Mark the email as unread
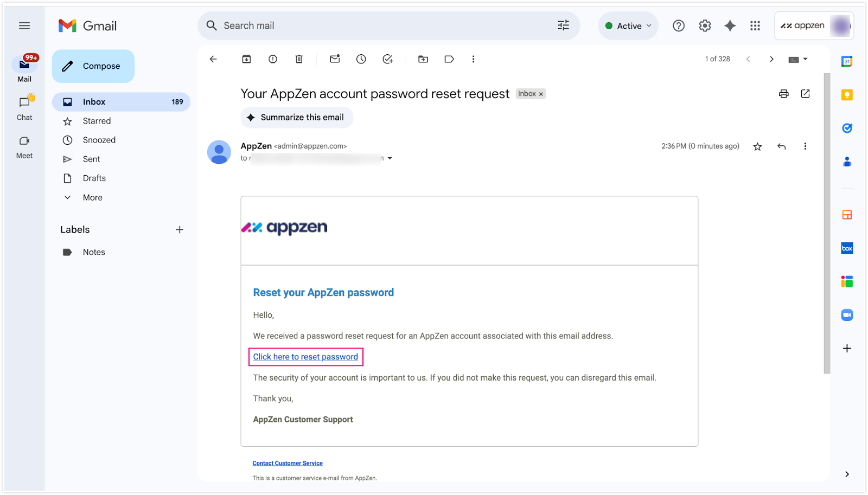 [335, 59]
